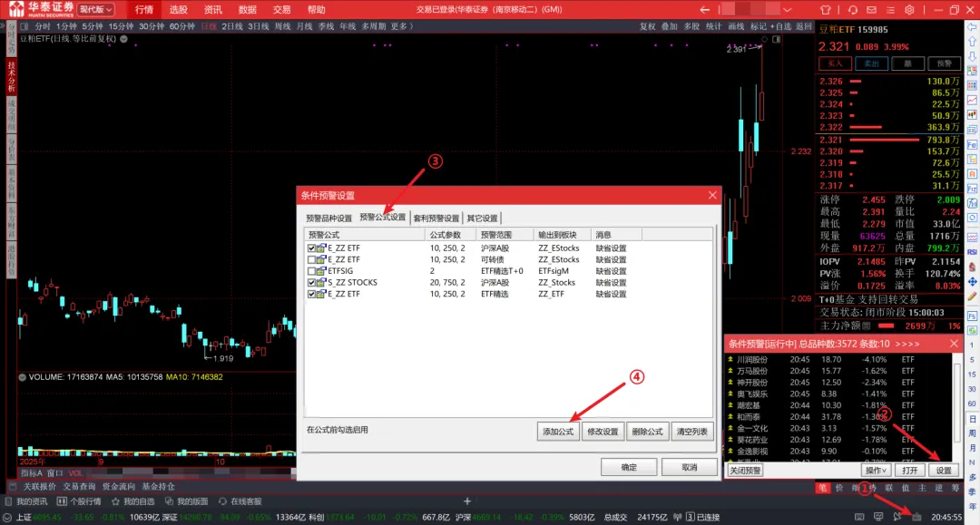980x525 pixels.
Task: Expand the 操作 dropdown in alert panel
Action: [x=876, y=470]
